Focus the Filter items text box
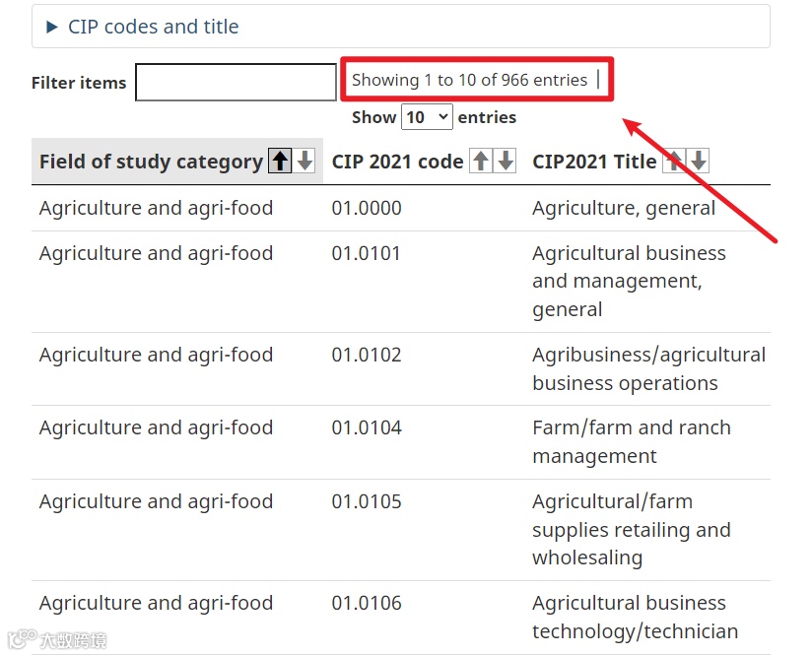This screenshot has width=812, height=656. point(236,83)
